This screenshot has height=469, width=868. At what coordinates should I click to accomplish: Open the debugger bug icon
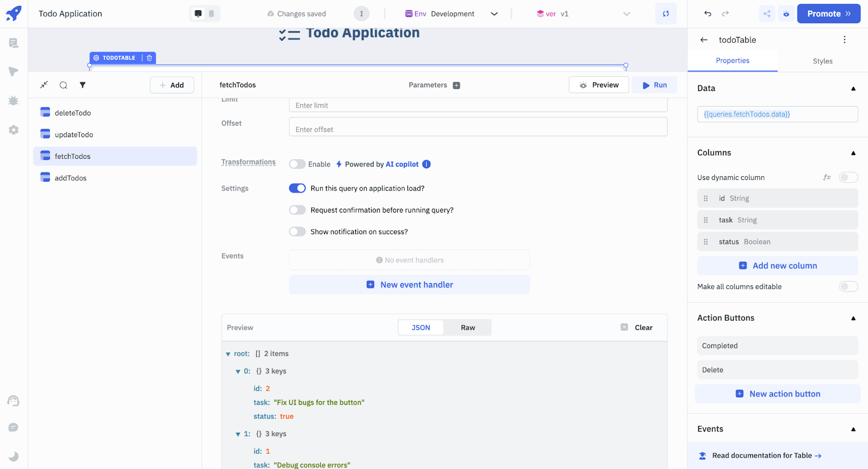click(14, 101)
